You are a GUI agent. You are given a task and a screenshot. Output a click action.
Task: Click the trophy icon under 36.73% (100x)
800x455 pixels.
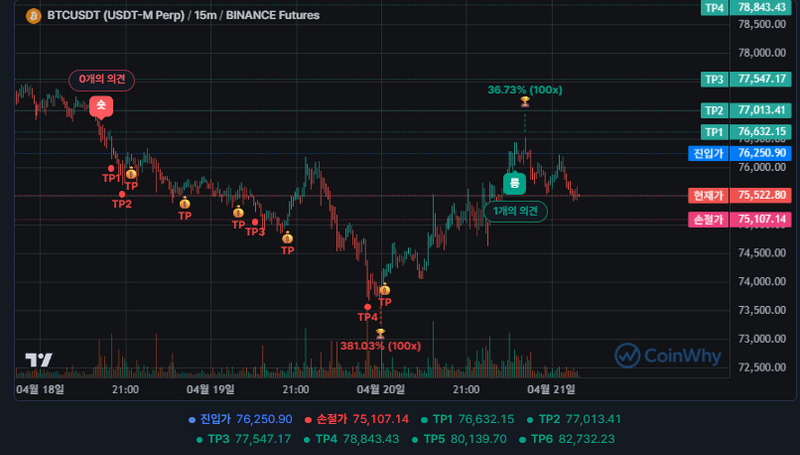click(x=524, y=103)
